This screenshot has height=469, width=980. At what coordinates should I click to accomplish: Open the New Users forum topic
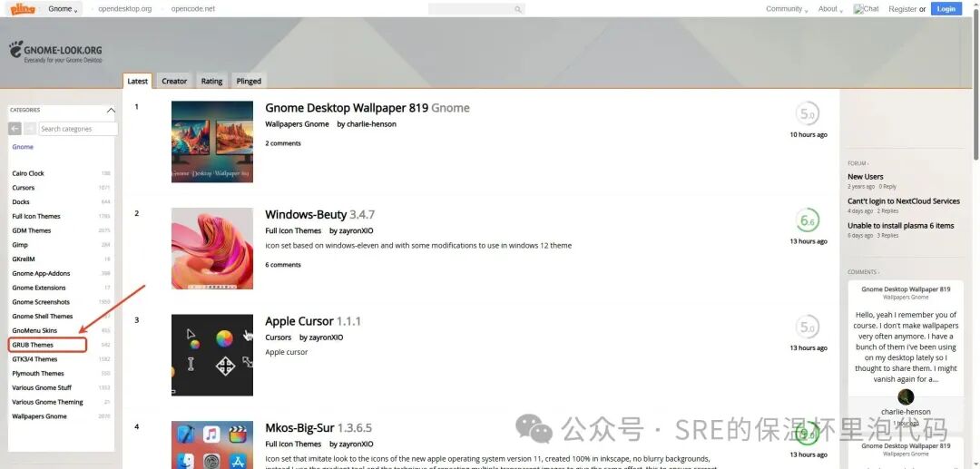866,177
